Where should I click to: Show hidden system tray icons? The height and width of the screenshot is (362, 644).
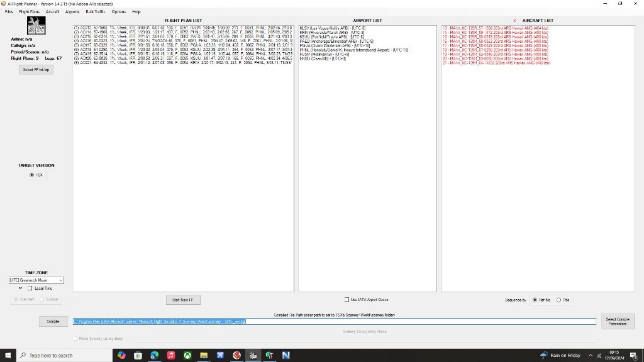pos(591,356)
